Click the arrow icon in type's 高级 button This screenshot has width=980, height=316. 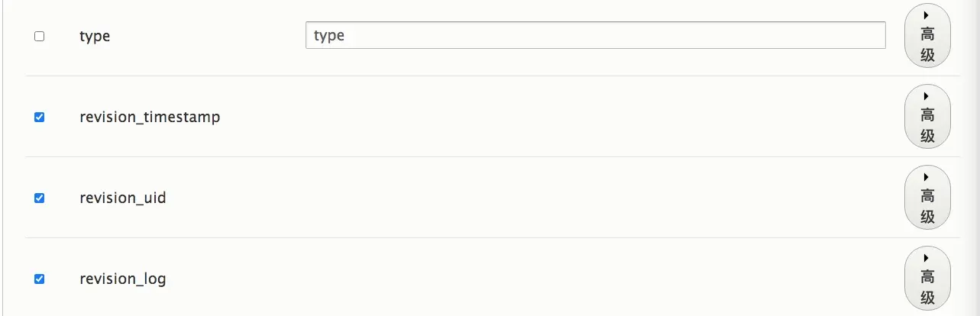click(926, 15)
